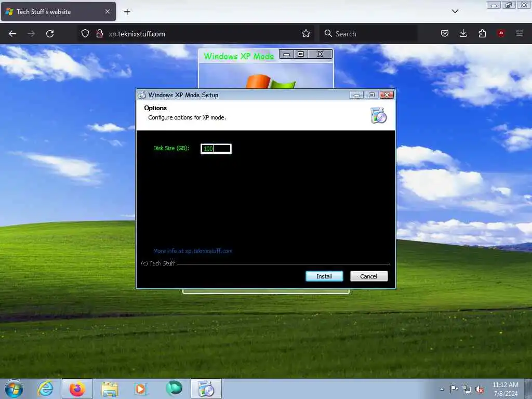Open the Downloads panel
The width and height of the screenshot is (532, 399).
[x=463, y=34]
